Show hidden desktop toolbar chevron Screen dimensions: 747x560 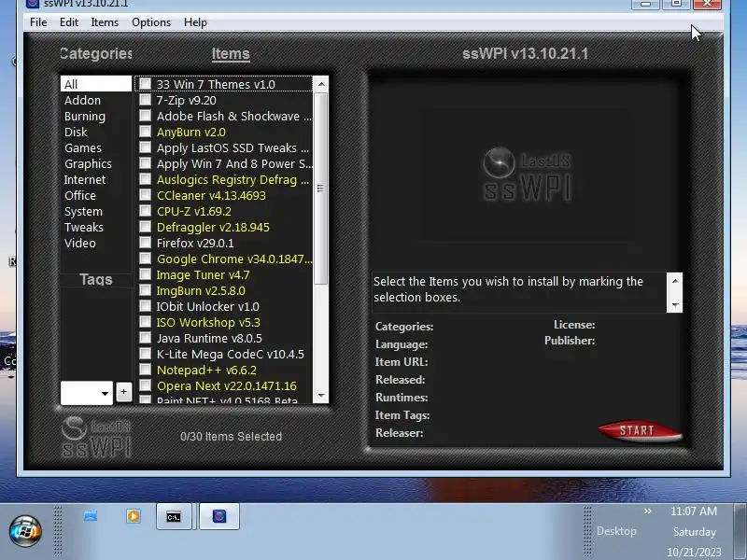[x=647, y=511]
